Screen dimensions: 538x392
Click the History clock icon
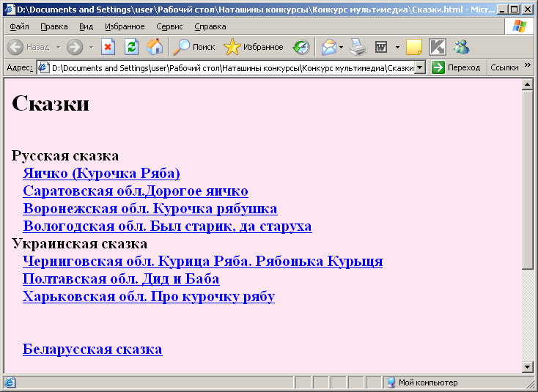[x=301, y=47]
